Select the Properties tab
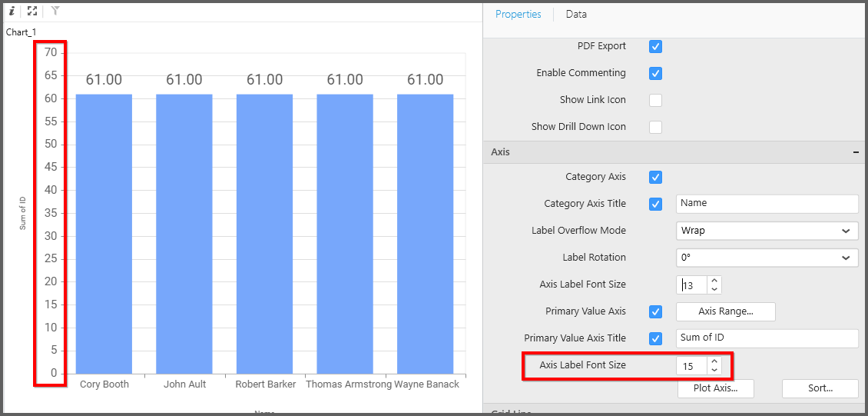This screenshot has height=416, width=868. (x=518, y=15)
